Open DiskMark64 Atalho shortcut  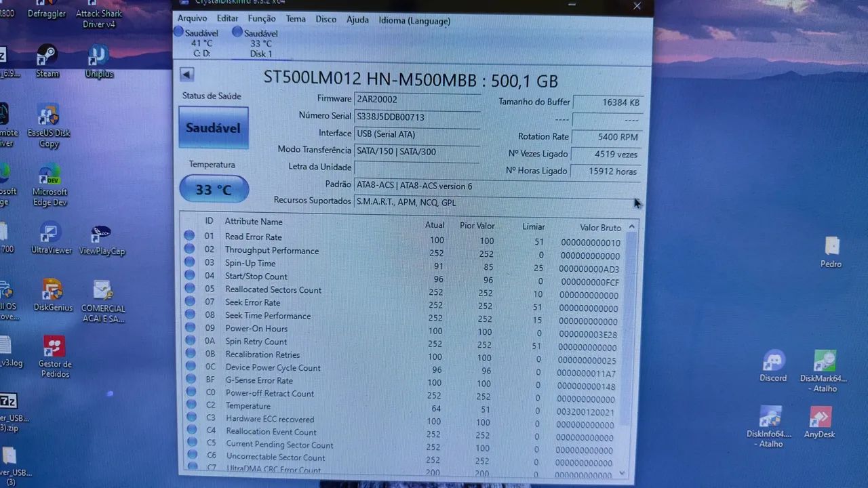[823, 371]
